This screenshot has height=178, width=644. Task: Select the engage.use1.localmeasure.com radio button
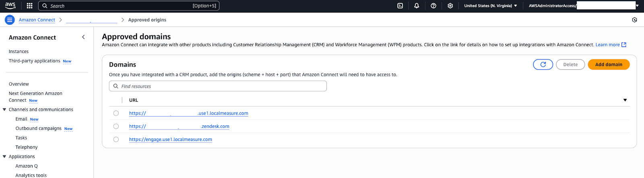[x=116, y=139]
